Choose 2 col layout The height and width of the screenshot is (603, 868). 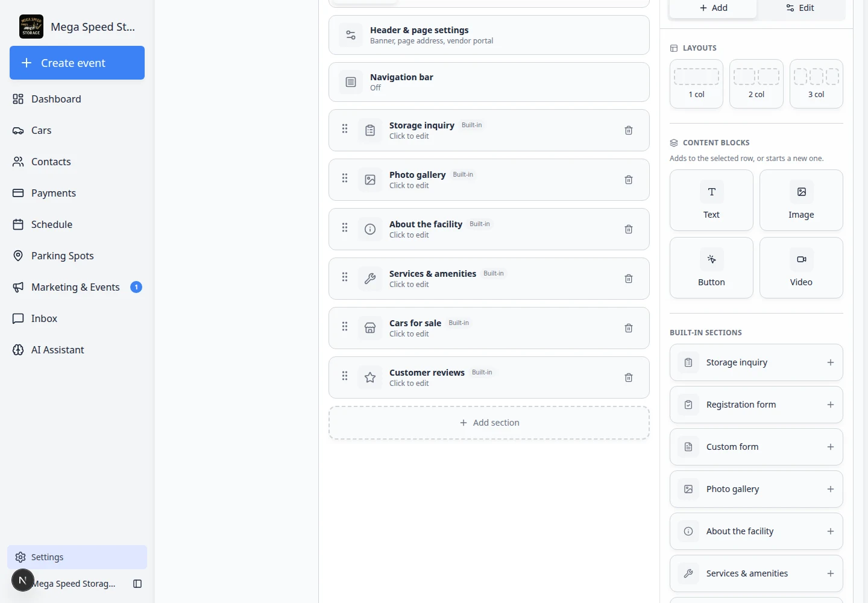click(x=756, y=84)
